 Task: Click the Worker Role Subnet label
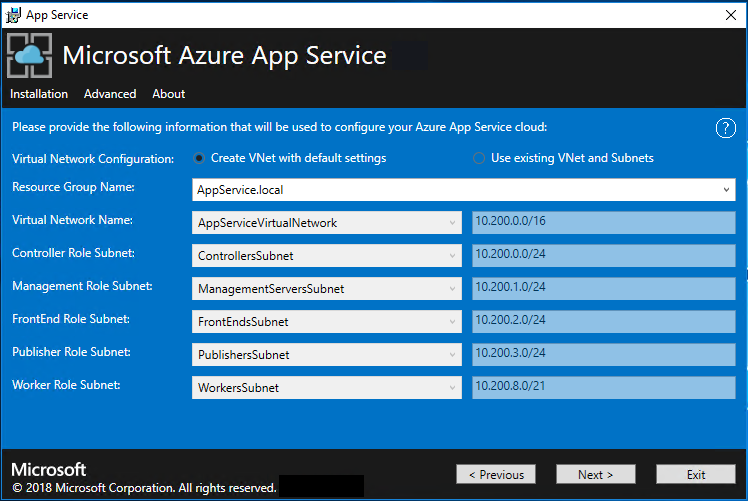coord(66,385)
